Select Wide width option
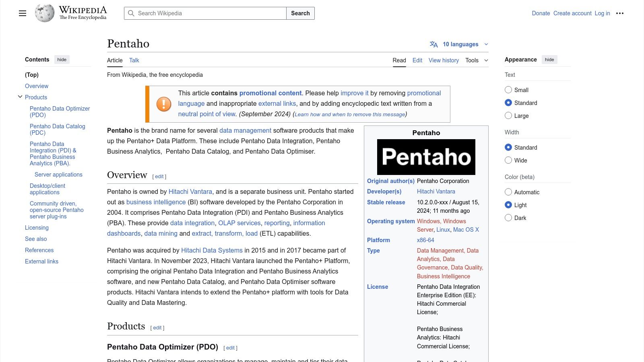The height and width of the screenshot is (362, 644). coord(508,160)
